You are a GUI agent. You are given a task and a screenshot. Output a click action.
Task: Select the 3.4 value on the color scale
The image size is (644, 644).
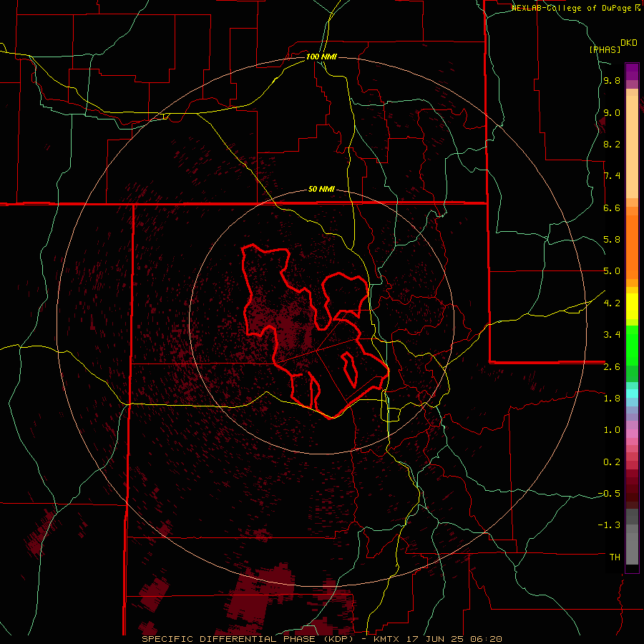pos(612,335)
